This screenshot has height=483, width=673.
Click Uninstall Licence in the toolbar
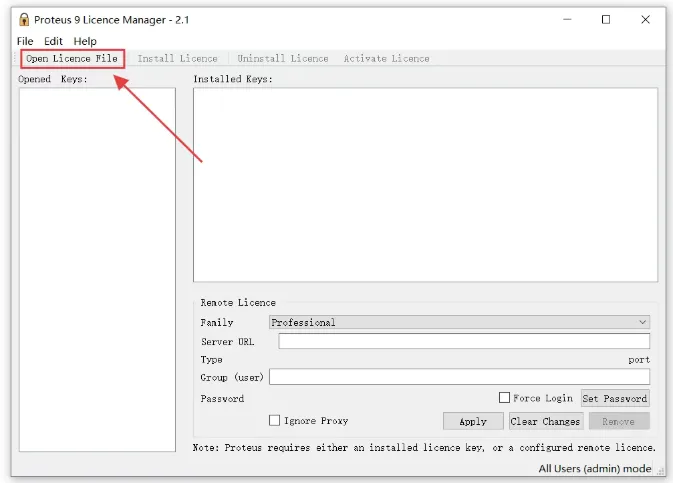pyautogui.click(x=283, y=58)
